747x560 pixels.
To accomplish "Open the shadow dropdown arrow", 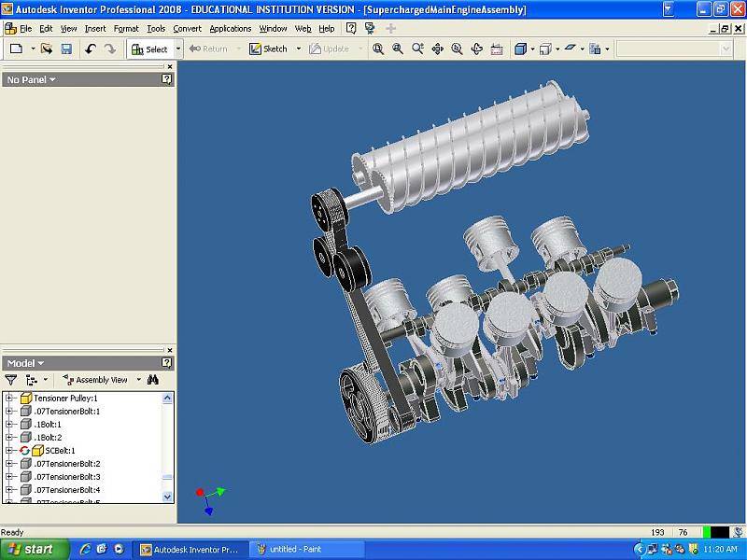I will point(582,49).
